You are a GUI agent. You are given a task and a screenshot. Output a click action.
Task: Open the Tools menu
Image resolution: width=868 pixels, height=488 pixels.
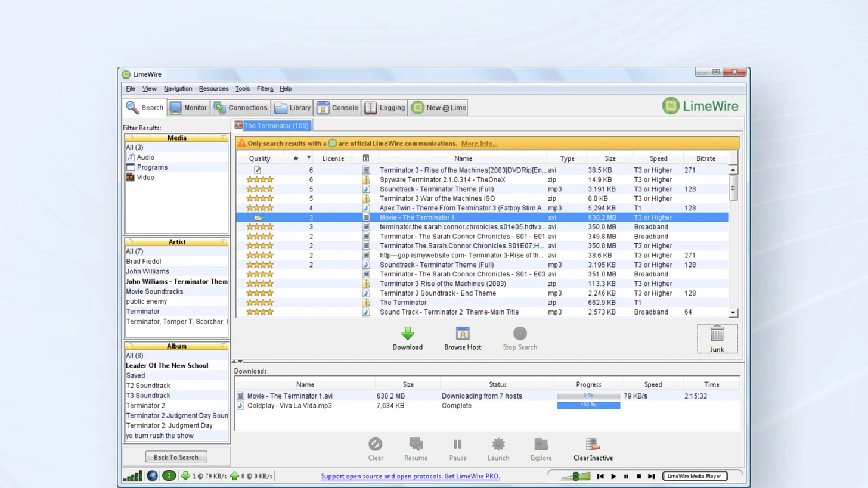click(242, 88)
